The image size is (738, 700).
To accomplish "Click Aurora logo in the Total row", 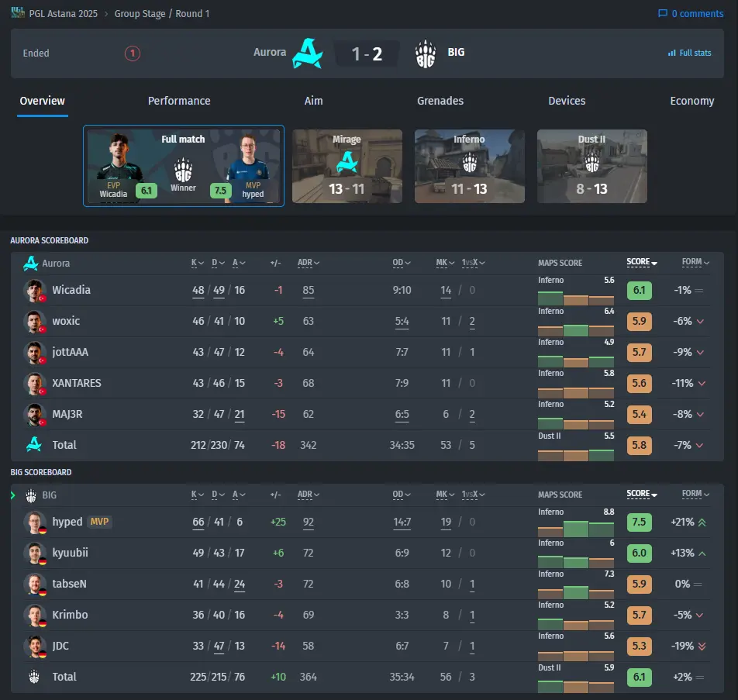I will [34, 444].
